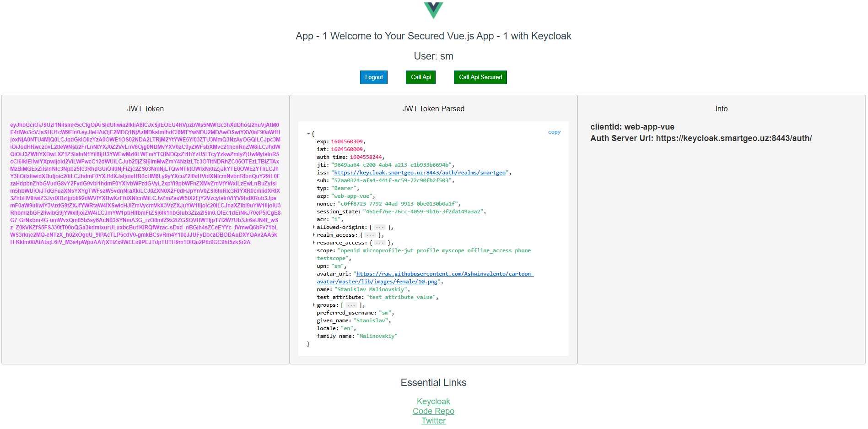The width and height of the screenshot is (868, 429).
Task: Click the family_name "Malinovskiy" value
Action: [x=377, y=336]
